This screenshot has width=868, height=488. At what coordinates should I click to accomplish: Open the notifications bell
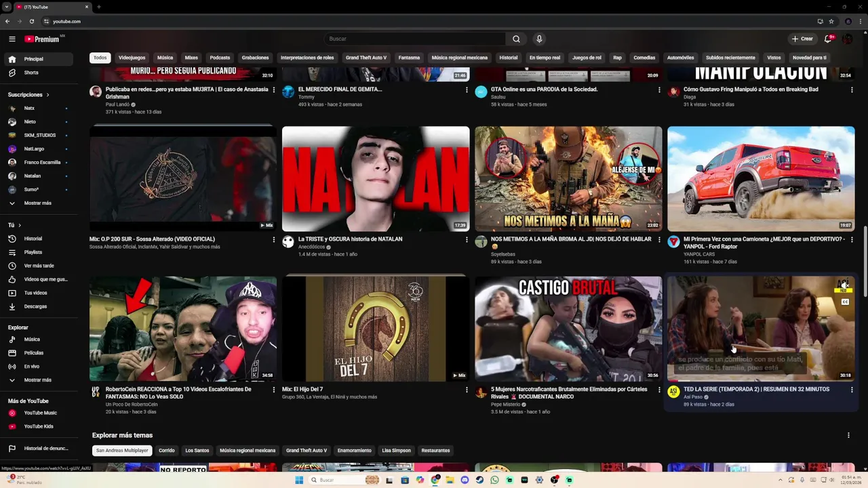tap(828, 39)
